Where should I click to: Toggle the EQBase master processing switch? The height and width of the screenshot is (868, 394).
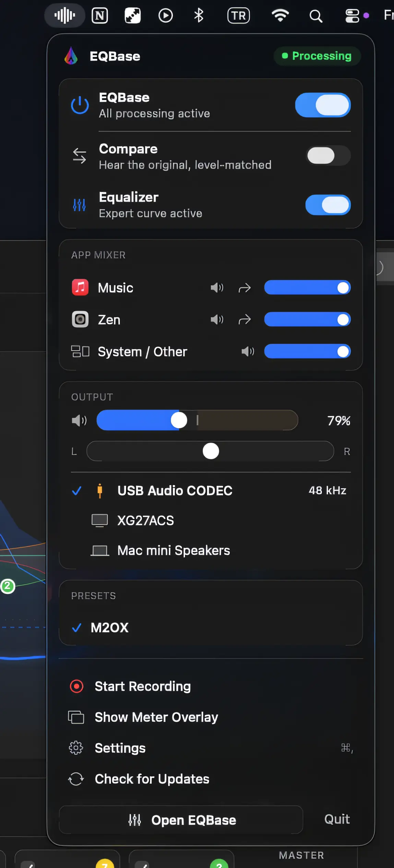[x=323, y=105]
